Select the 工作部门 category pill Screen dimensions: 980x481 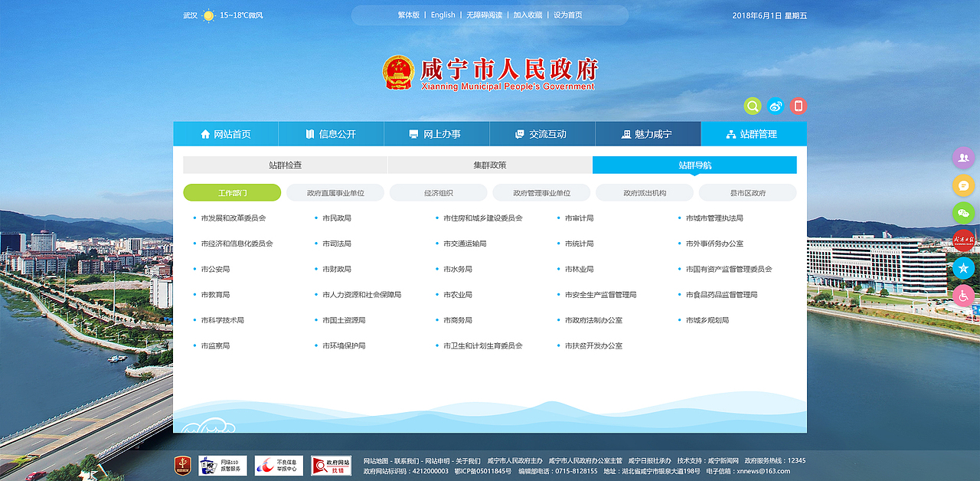pos(232,193)
